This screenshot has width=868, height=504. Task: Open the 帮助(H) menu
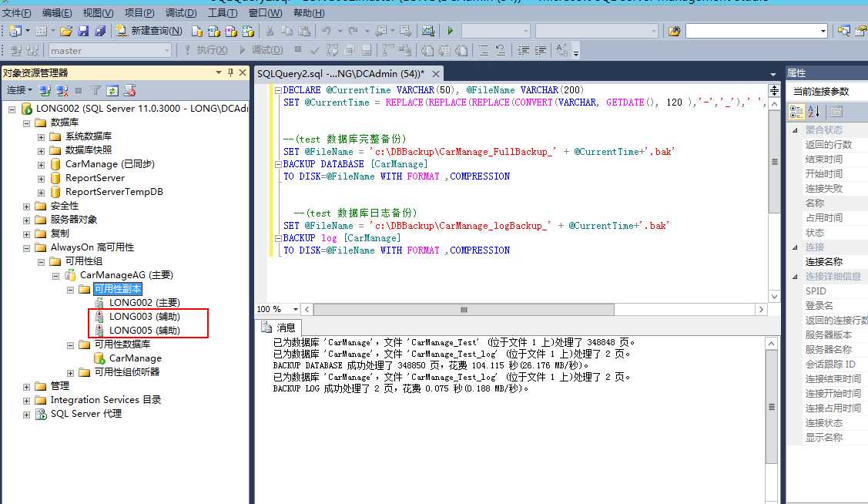(309, 13)
